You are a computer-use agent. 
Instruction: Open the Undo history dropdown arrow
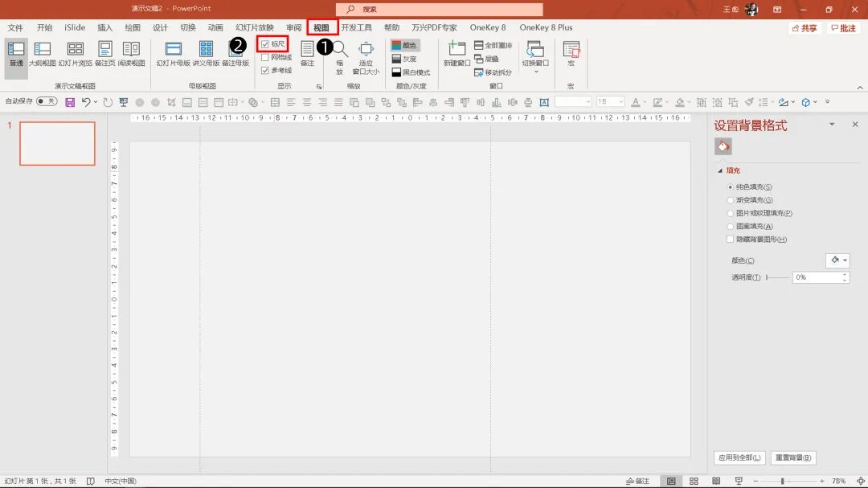(x=95, y=102)
